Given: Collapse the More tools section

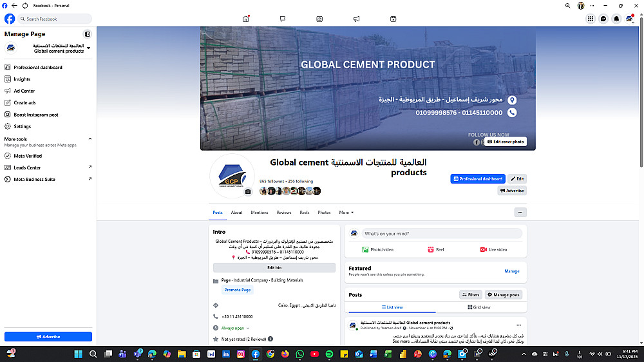Looking at the screenshot, I should point(90,139).
